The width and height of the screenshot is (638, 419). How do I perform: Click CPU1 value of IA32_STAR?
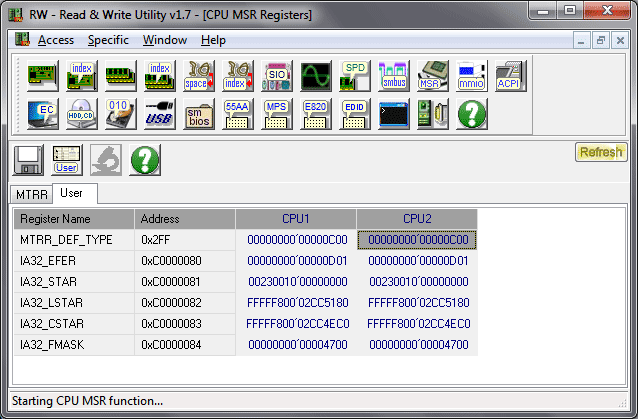tap(297, 282)
